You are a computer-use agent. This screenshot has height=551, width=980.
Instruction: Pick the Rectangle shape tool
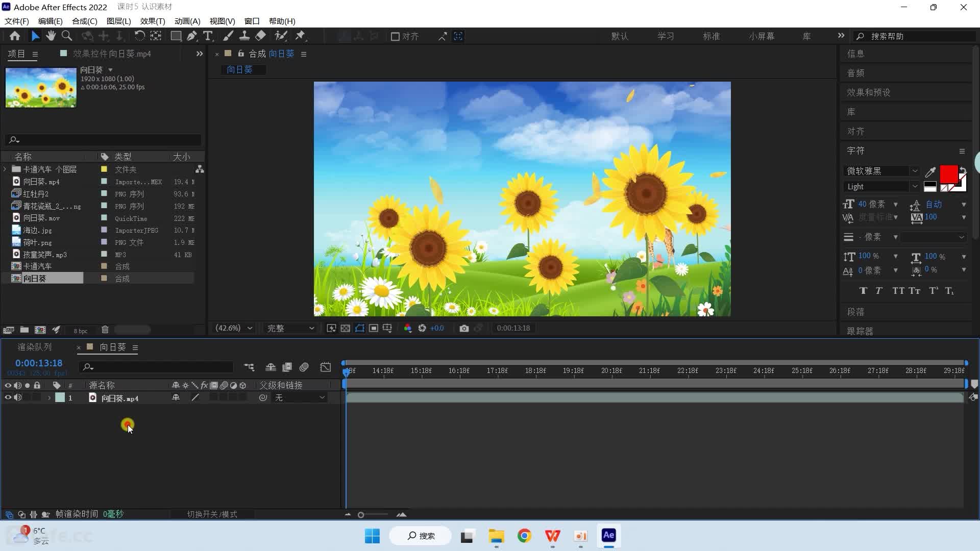(x=176, y=36)
